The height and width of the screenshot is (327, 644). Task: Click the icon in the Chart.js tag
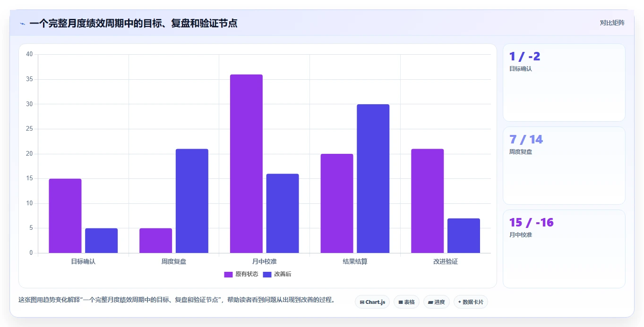click(362, 302)
